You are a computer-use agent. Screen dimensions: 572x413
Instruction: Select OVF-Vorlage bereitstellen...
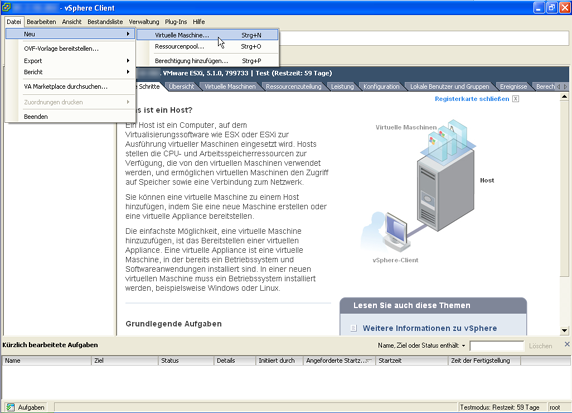pyautogui.click(x=70, y=49)
